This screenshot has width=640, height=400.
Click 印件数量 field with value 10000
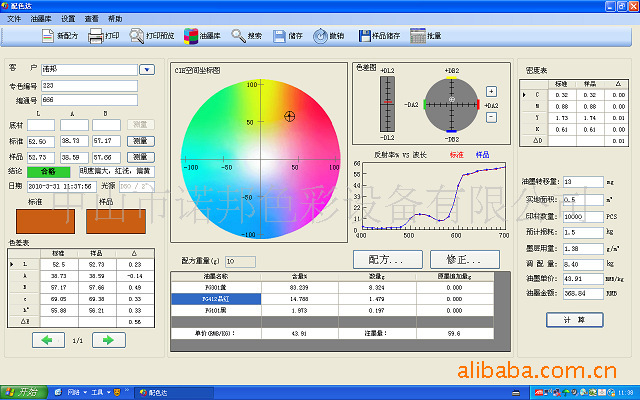[x=583, y=217]
